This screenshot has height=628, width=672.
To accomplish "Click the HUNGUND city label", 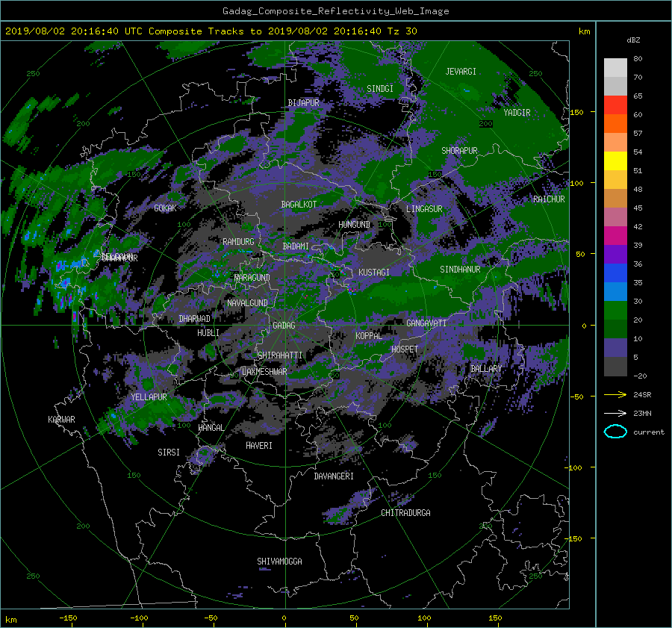I will tap(354, 224).
